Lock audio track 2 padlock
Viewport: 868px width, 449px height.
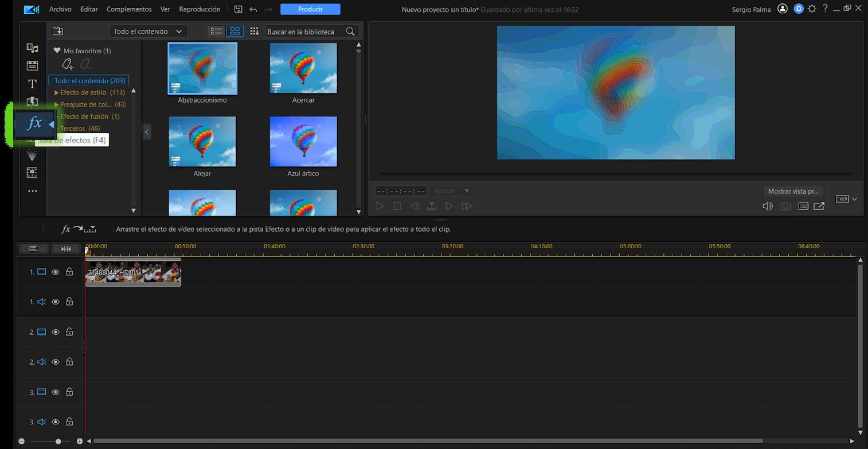point(69,361)
